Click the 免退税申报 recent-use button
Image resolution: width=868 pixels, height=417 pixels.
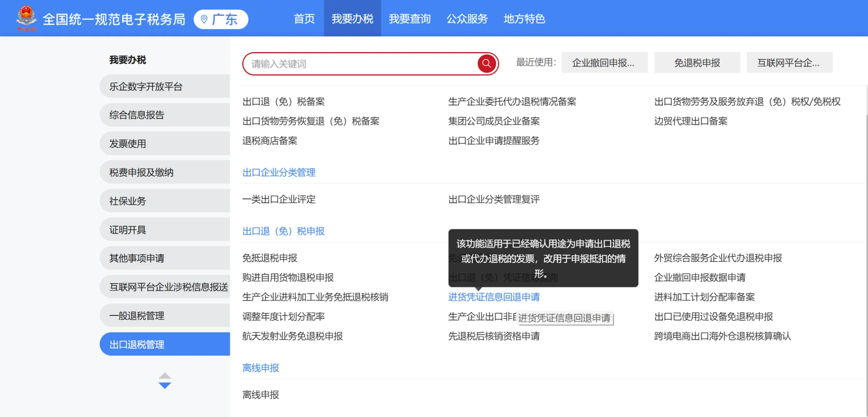[x=697, y=63]
